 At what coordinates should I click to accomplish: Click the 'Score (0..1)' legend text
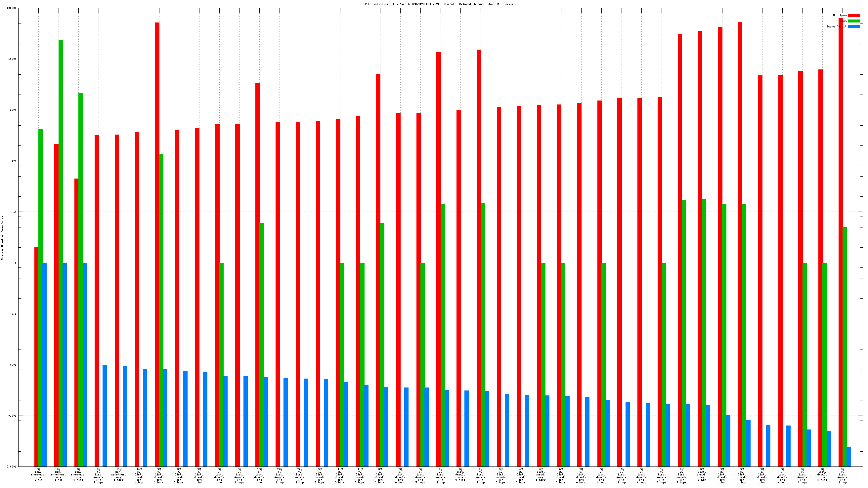point(836,26)
